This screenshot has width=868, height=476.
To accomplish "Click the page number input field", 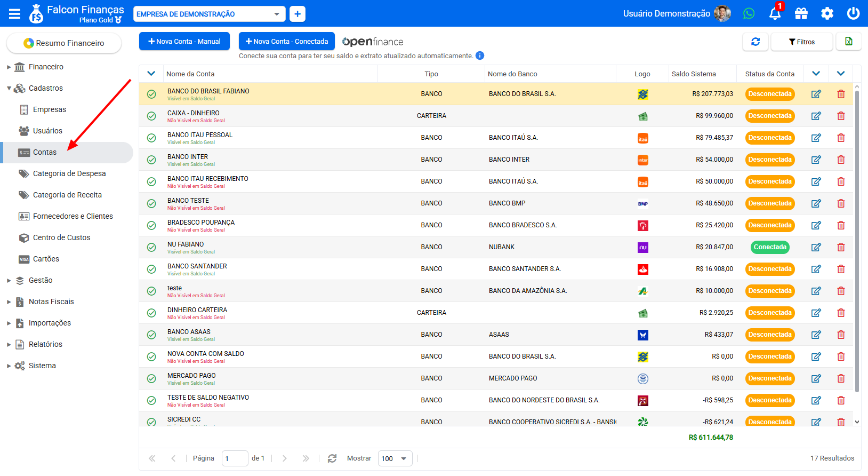I will click(x=235, y=458).
